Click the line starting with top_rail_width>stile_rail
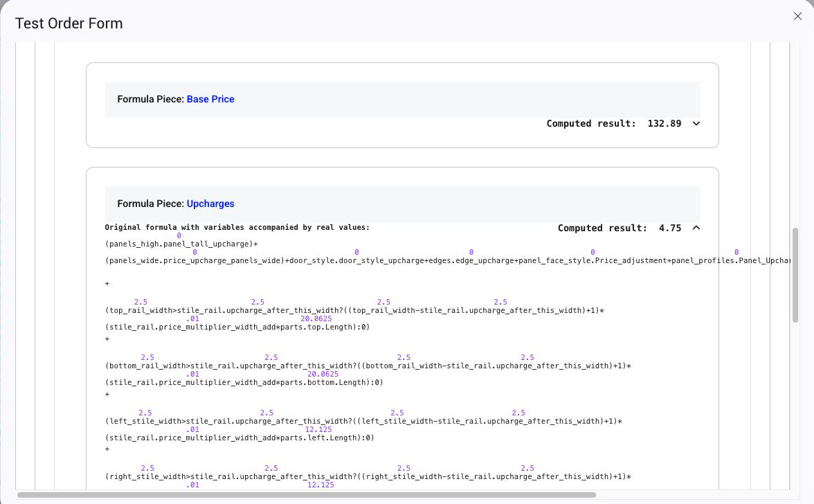The height and width of the screenshot is (504, 814). pyautogui.click(x=354, y=310)
